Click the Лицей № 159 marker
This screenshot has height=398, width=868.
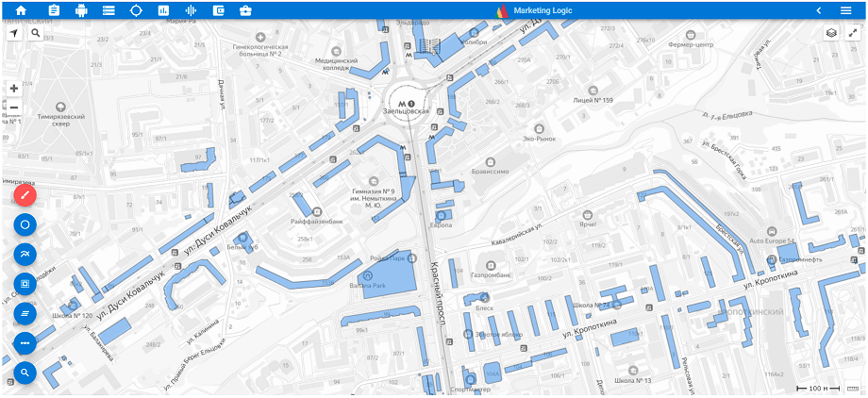click(593, 90)
